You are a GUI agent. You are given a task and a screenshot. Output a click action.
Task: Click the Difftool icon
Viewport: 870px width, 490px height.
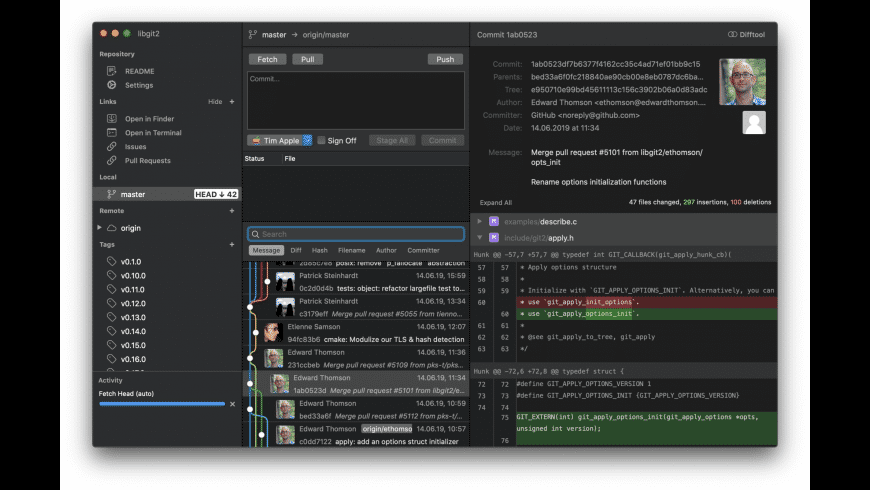[732, 34]
